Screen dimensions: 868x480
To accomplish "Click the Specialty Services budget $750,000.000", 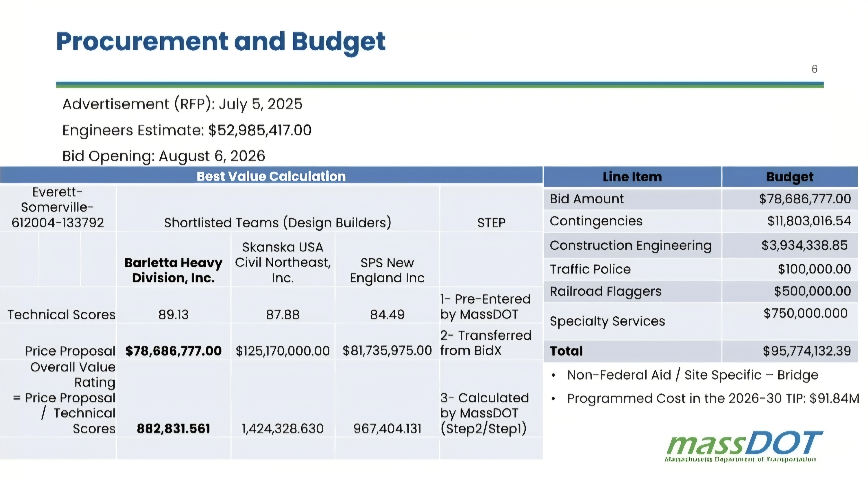I will point(805,313).
